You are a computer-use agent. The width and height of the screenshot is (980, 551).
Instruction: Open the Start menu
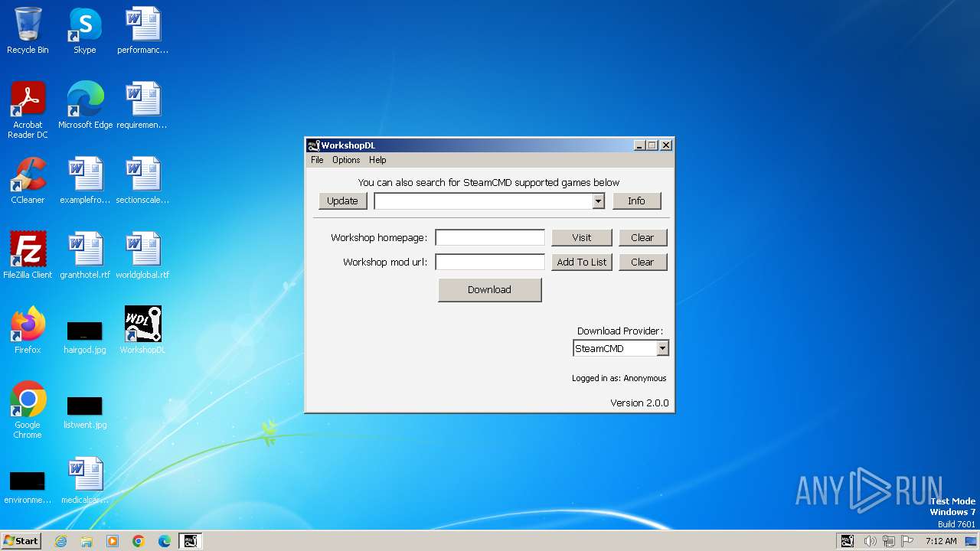click(x=21, y=541)
